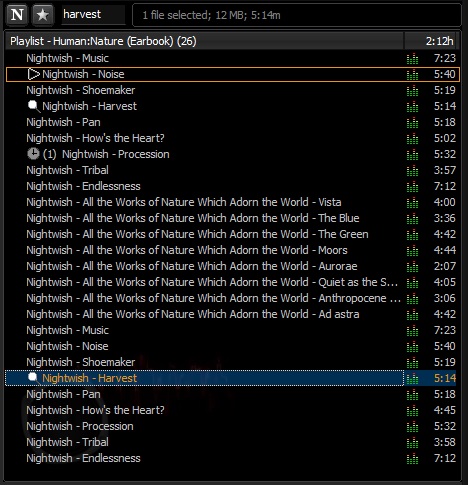The height and width of the screenshot is (485, 468).
Task: Select the track ending in Vista
Action: (x=232, y=202)
